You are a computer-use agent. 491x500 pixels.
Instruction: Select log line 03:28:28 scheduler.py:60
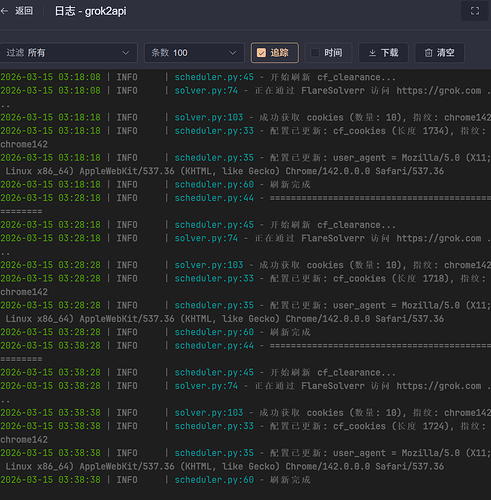[x=155, y=332]
